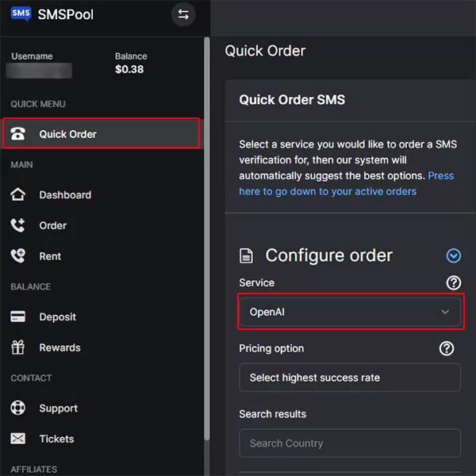476x476 pixels.
Task: Click the CONTACT section label
Action: [x=31, y=378]
